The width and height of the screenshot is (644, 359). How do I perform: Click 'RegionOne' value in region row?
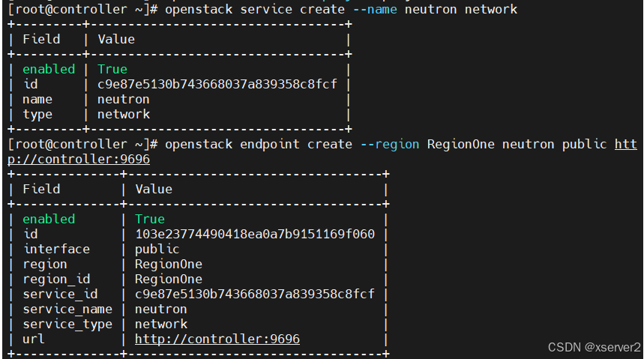coord(169,264)
